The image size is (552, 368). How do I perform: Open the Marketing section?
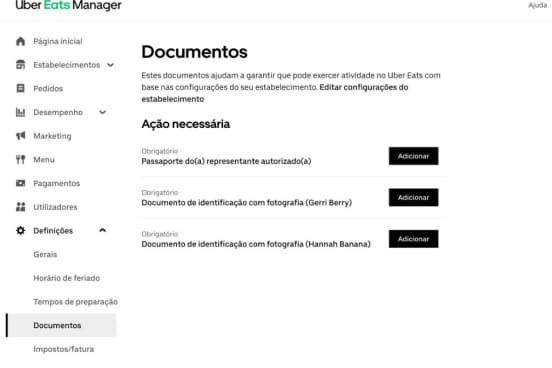coord(52,136)
